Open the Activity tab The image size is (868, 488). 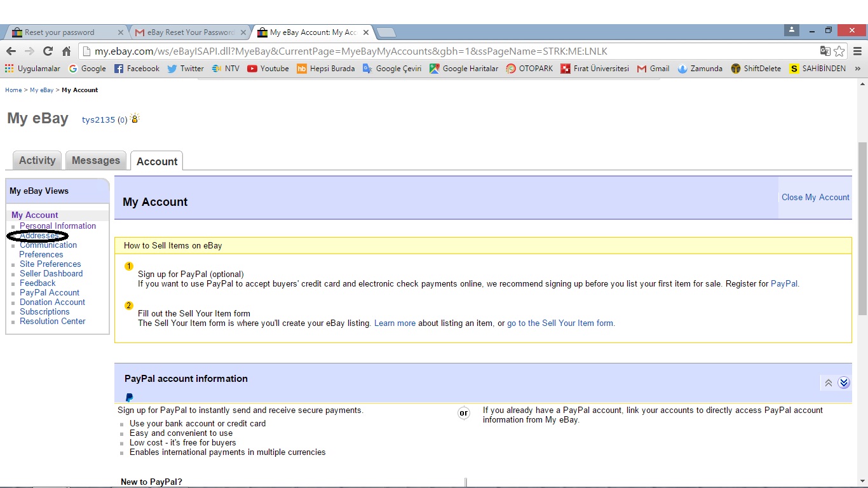(x=37, y=161)
